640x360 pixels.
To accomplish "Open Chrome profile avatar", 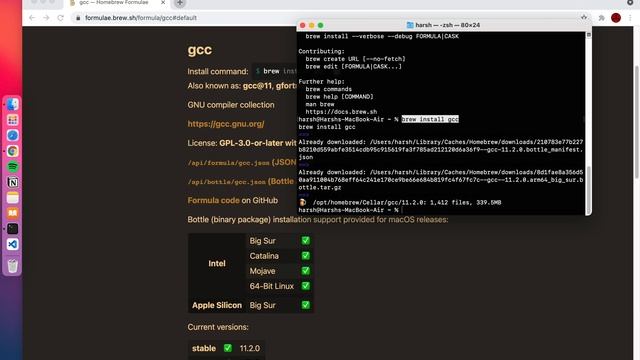I will pos(616,18).
